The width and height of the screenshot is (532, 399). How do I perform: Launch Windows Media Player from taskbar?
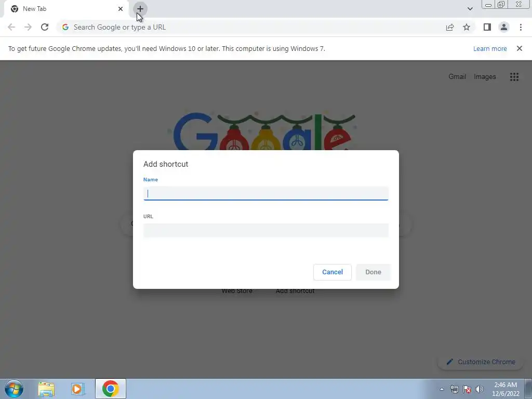coord(78,389)
